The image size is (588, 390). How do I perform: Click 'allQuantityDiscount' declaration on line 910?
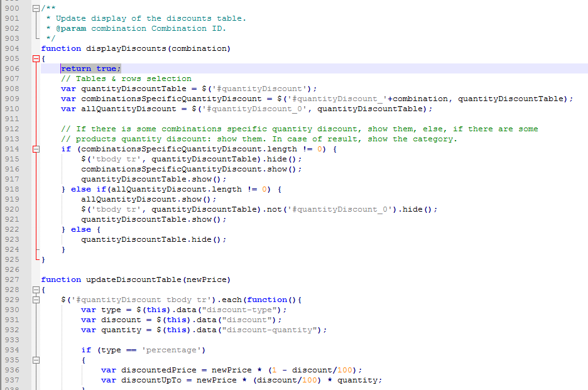click(x=129, y=109)
